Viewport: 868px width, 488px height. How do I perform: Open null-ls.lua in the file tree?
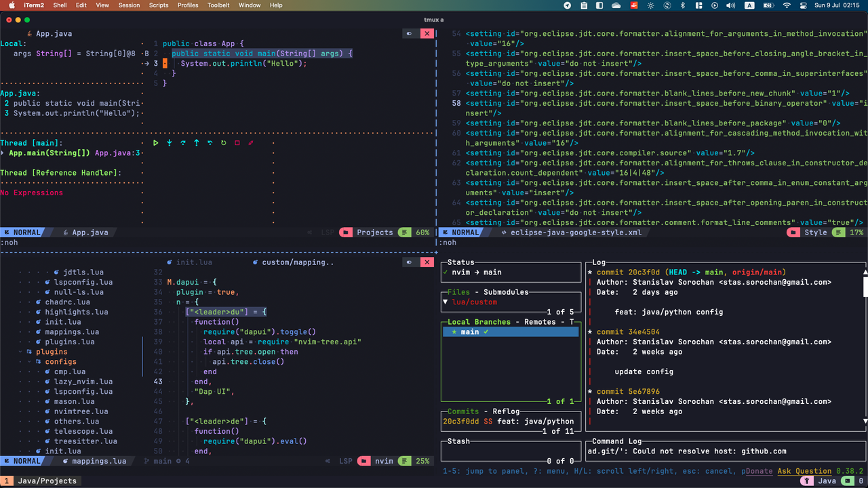pyautogui.click(x=74, y=292)
